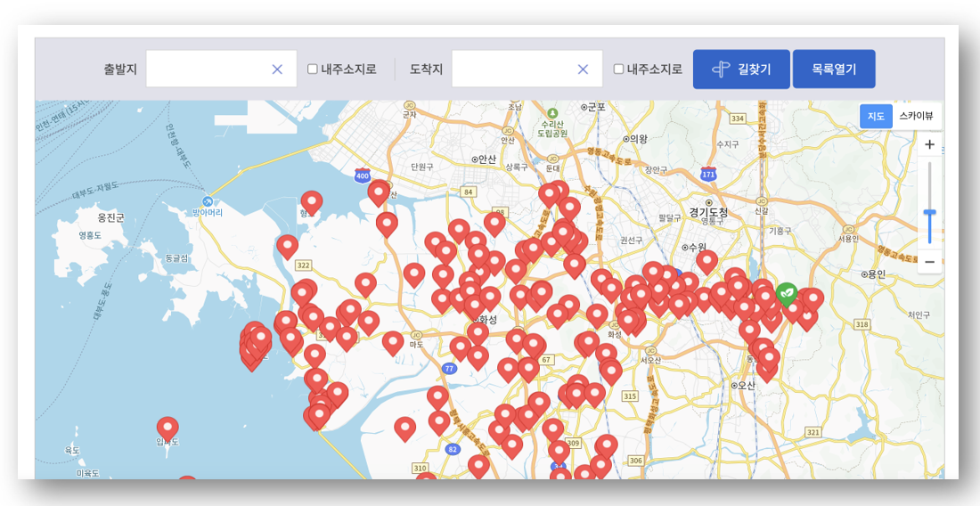The width and height of the screenshot is (980, 506).
Task: Zoom out with the minus button
Action: tap(929, 262)
